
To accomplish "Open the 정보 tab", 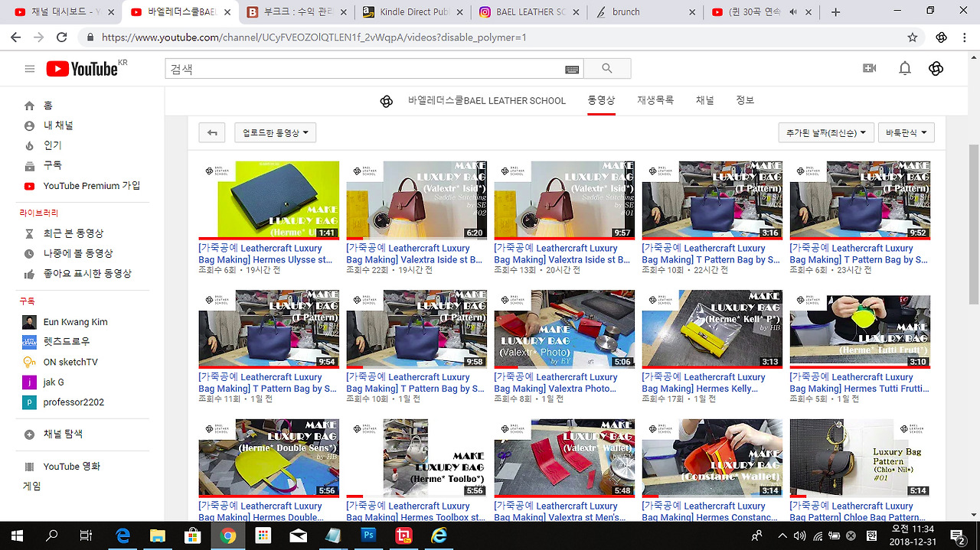I will pos(745,100).
